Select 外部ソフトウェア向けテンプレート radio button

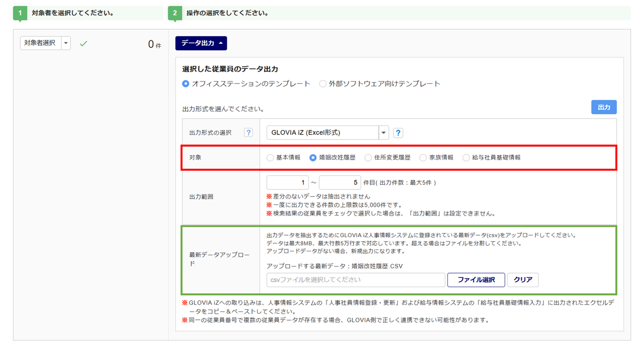click(x=323, y=84)
